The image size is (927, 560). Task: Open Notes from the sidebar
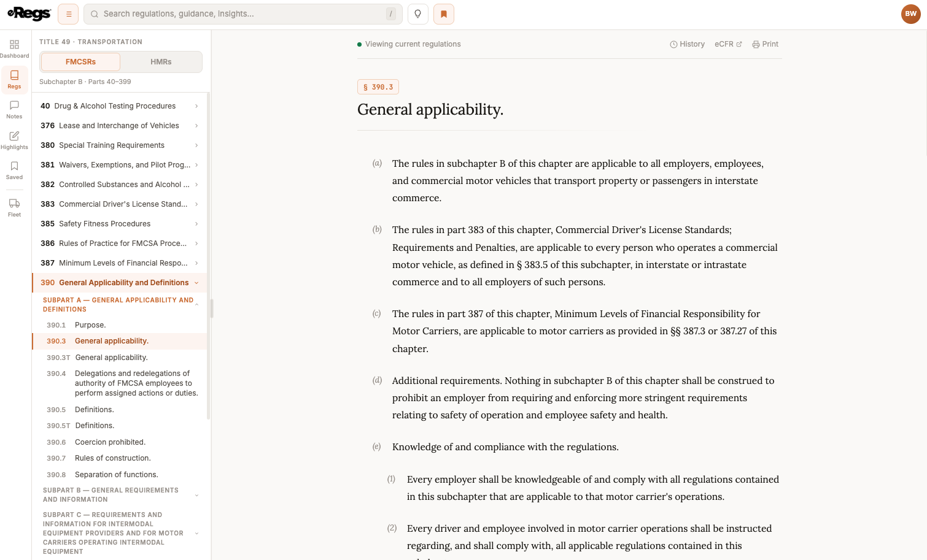point(14,110)
